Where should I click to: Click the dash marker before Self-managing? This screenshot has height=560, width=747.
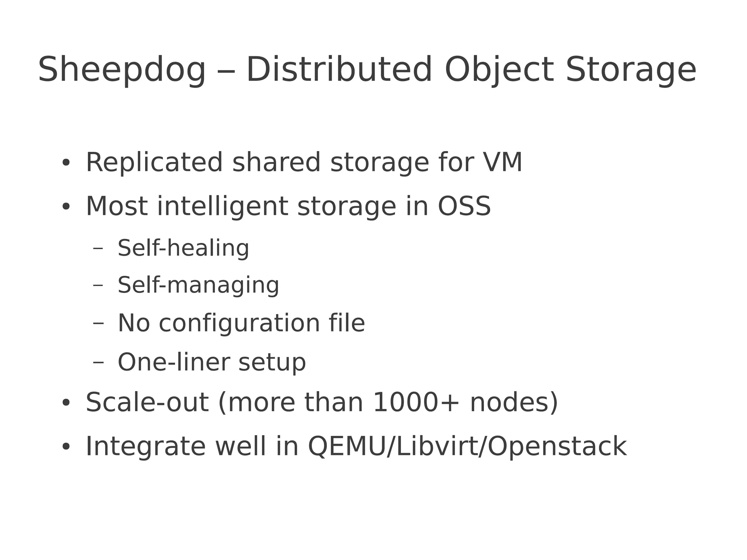tap(98, 286)
